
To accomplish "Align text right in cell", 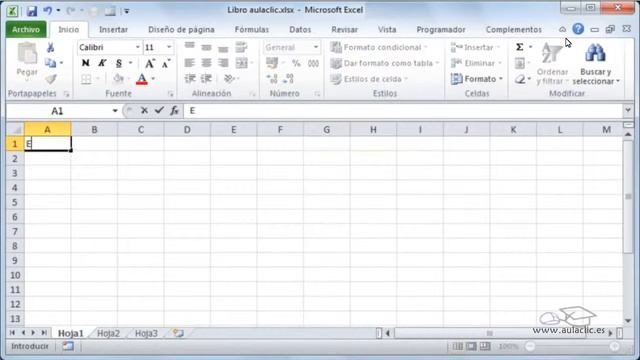I will [x=223, y=63].
